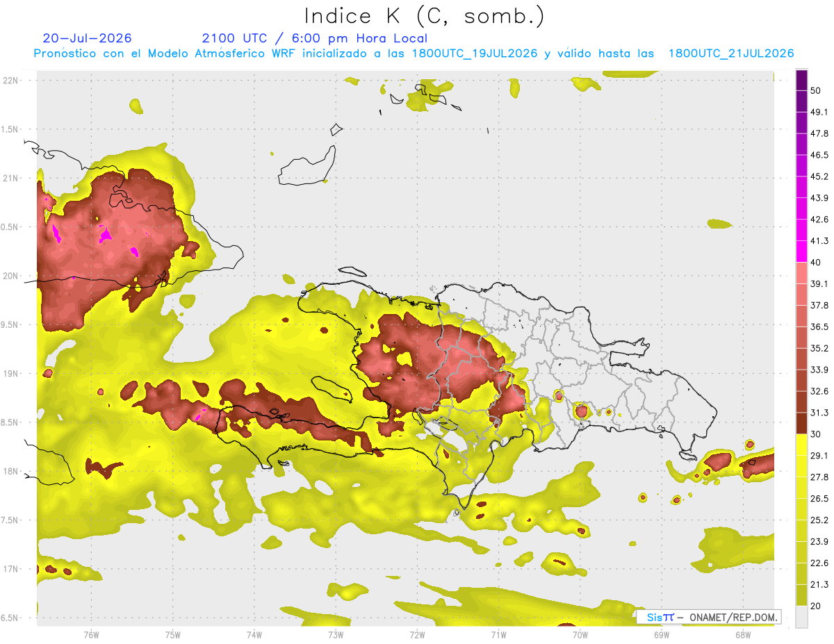
Task: Click the colorbar label "23.9"
Action: coord(819,542)
